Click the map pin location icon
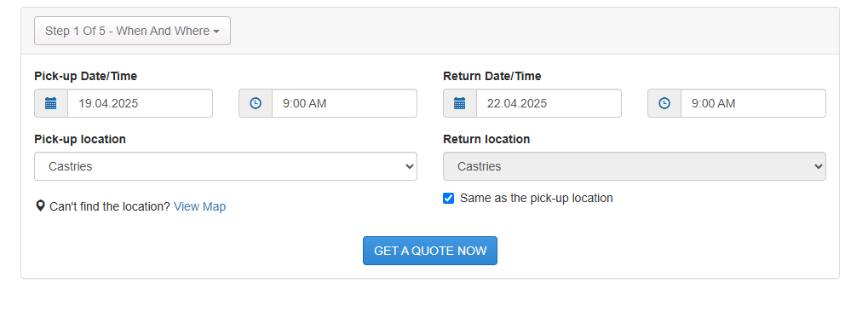 40,206
